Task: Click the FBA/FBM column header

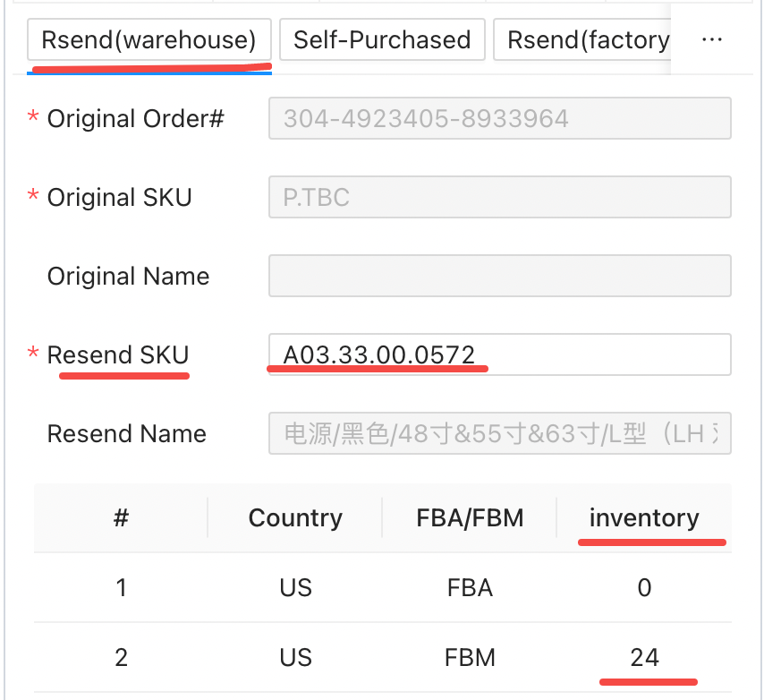Action: pos(470,518)
